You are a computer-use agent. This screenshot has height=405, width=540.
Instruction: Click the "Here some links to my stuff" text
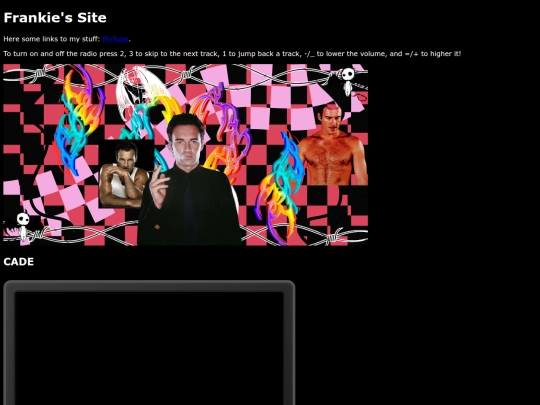coord(52,39)
